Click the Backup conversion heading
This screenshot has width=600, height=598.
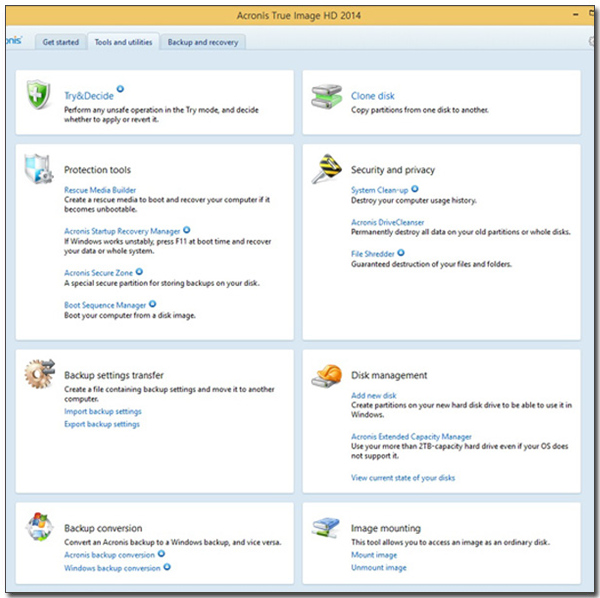(x=103, y=528)
